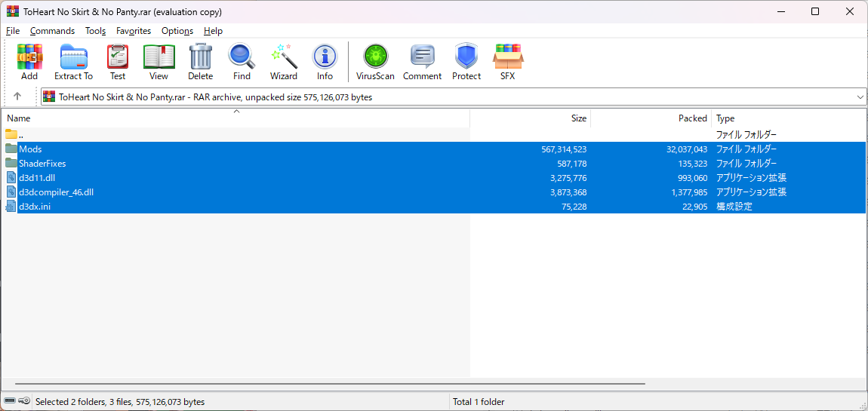Image resolution: width=868 pixels, height=411 pixels.
Task: Click the Mods size value 567,314,523
Action: pos(564,149)
